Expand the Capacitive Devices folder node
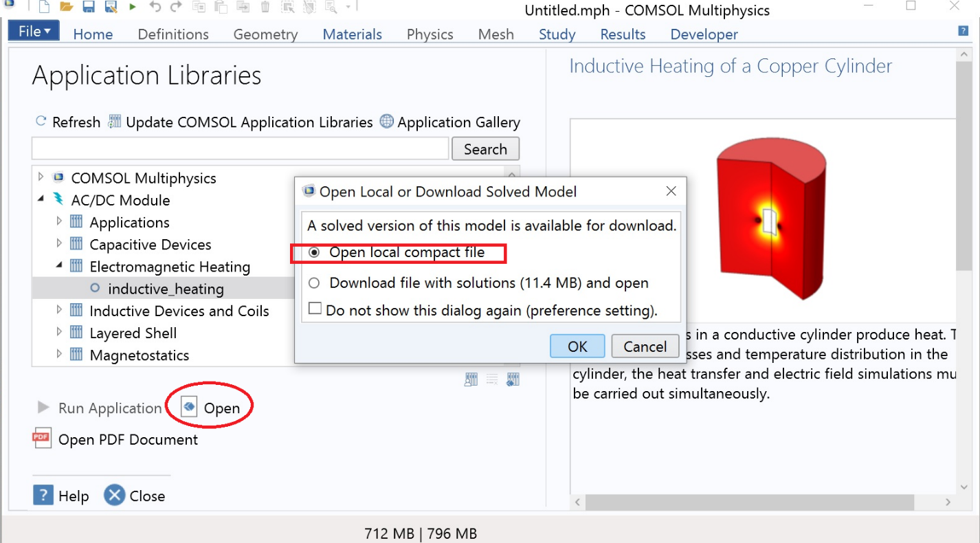 [x=58, y=243]
